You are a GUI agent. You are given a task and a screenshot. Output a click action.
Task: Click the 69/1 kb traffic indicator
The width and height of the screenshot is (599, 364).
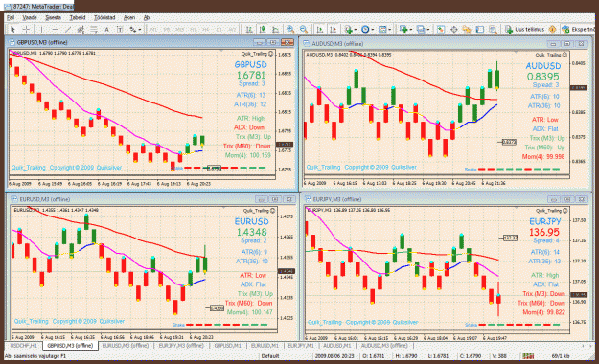pyautogui.click(x=560, y=356)
